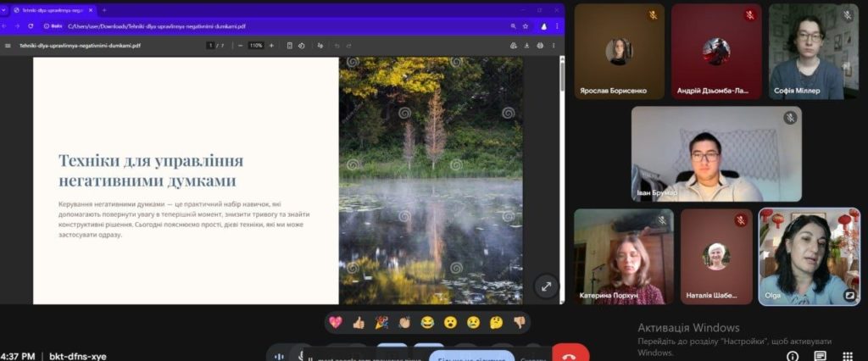Bookmark this page with star icon
This screenshot has width=868, height=361.
coord(526,26)
